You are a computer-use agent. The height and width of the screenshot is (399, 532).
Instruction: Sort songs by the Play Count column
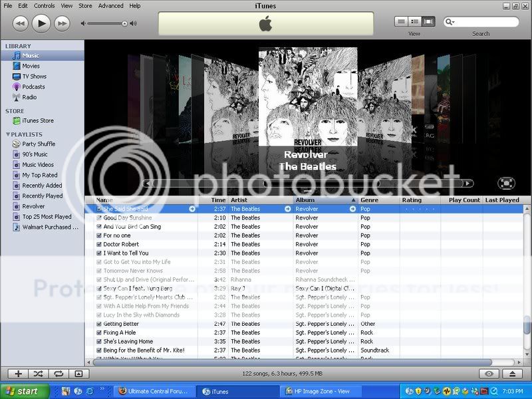point(462,200)
